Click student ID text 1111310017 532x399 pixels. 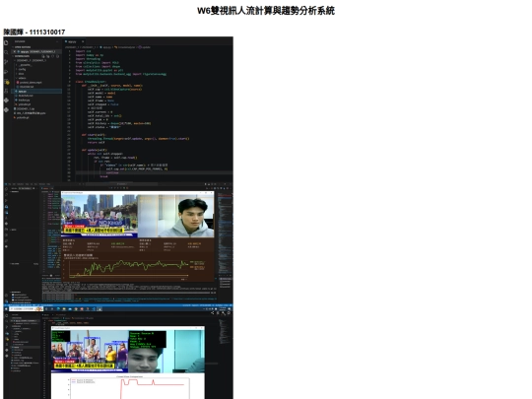click(x=47, y=32)
